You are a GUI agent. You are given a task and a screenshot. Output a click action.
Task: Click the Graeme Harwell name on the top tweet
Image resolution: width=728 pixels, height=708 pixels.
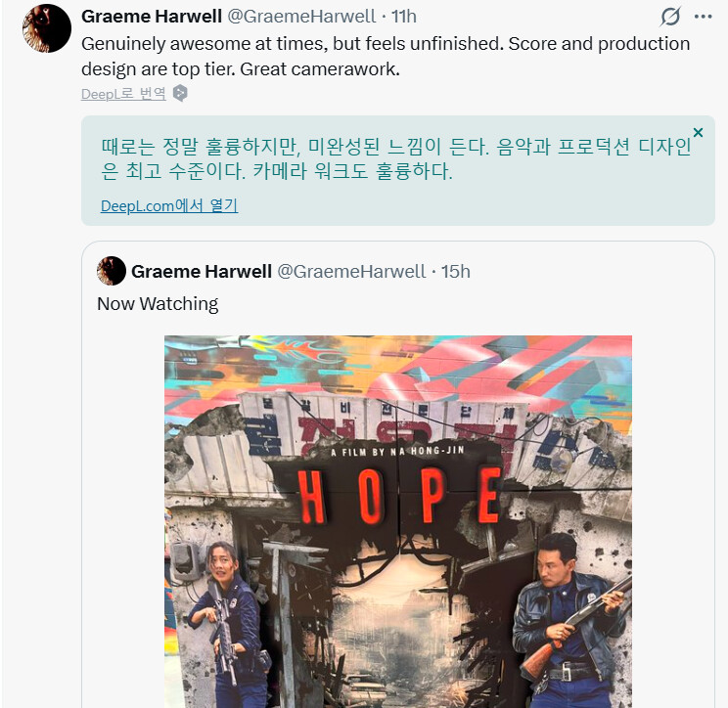152,17
